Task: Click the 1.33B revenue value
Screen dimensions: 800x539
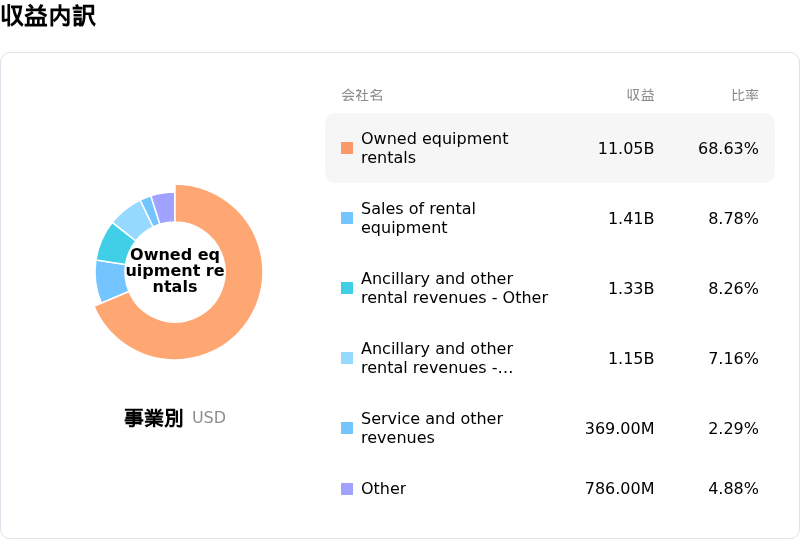Action: 631,288
